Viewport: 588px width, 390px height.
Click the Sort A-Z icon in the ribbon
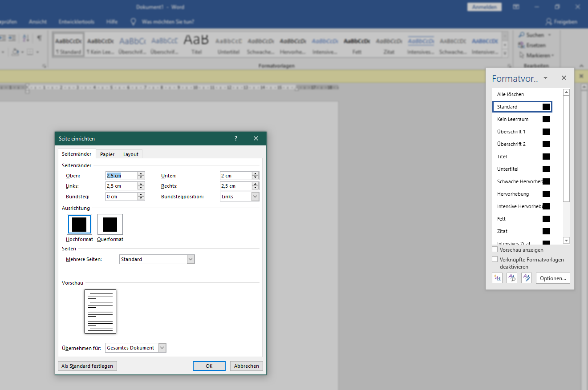[26, 38]
